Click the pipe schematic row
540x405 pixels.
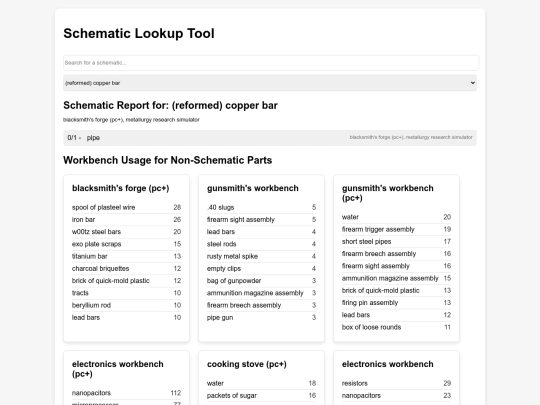[270, 138]
